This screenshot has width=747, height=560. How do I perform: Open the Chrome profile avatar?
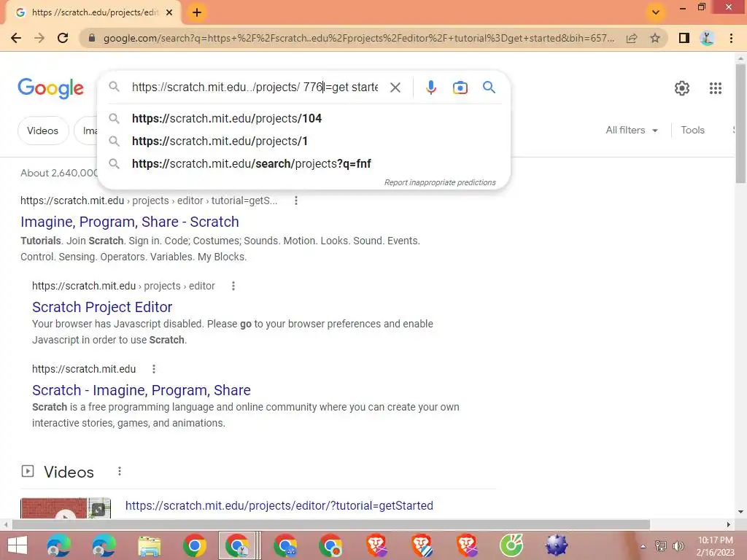click(708, 38)
